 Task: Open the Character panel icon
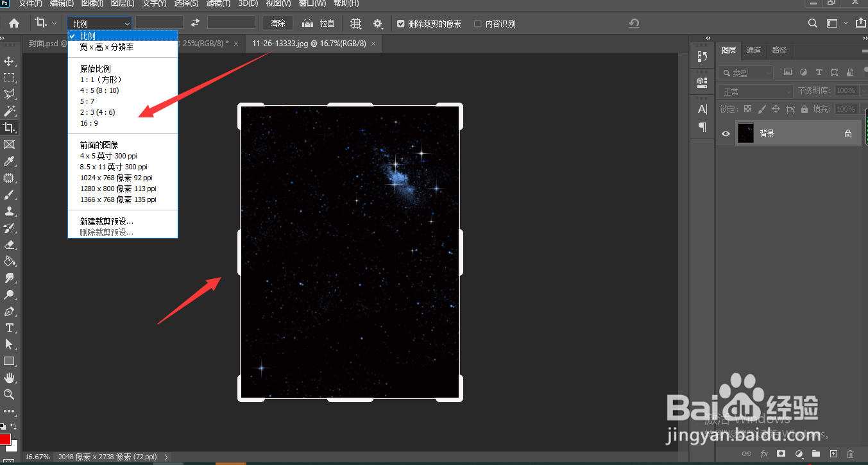pos(702,109)
